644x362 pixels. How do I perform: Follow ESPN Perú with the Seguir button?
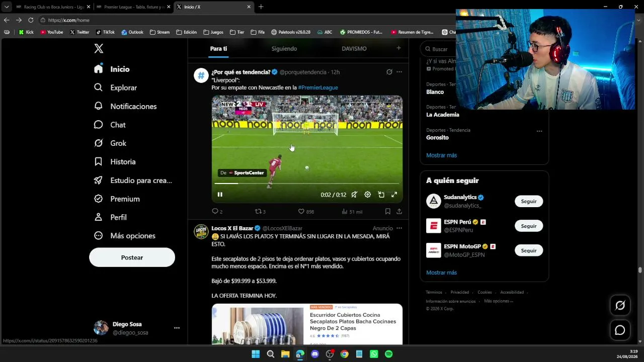coord(529,226)
